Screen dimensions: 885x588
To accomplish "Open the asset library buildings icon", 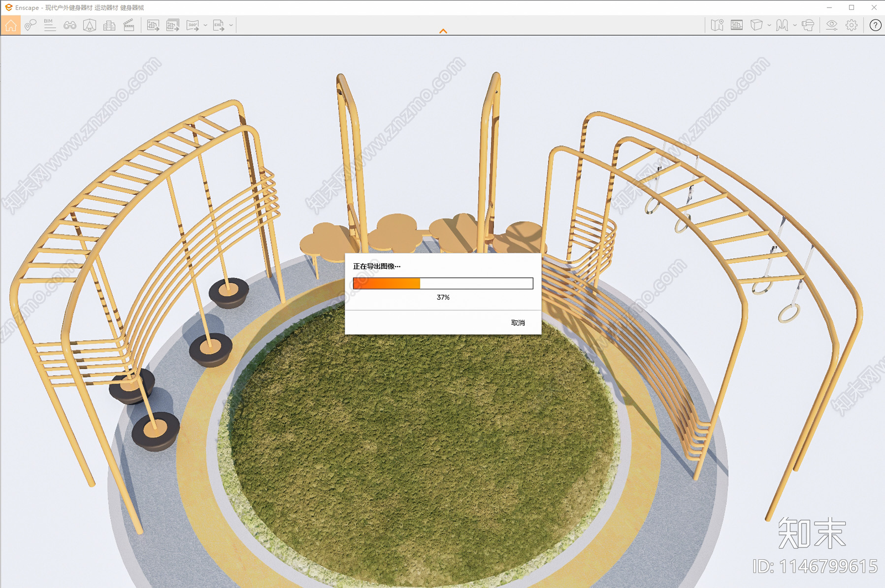I will click(110, 25).
